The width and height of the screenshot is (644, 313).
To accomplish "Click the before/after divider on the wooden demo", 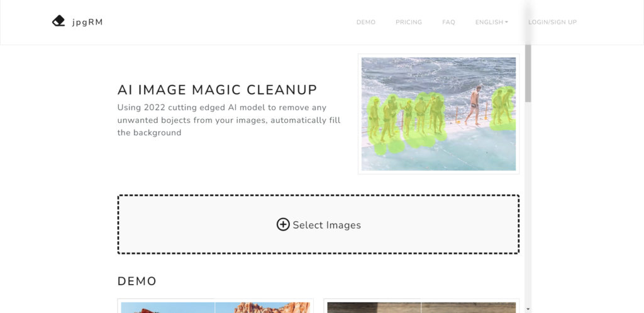I will coord(421,306).
